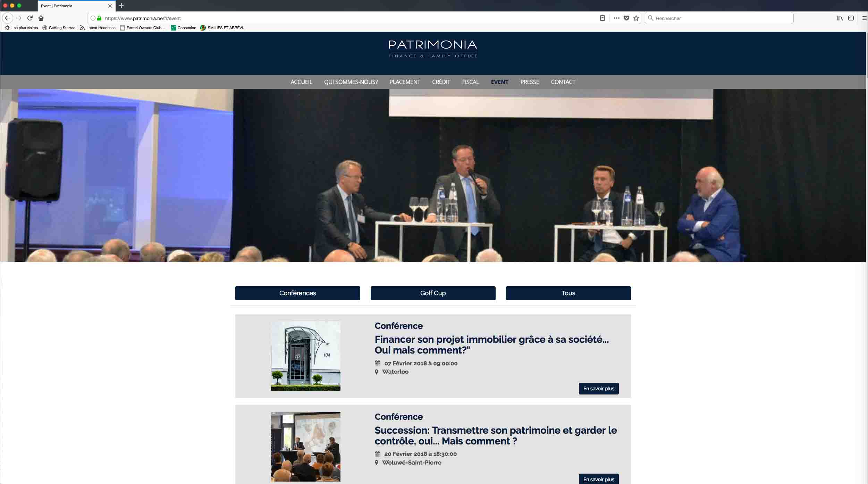Click the green padlock security icon
This screenshot has width=868, height=484.
[x=99, y=18]
